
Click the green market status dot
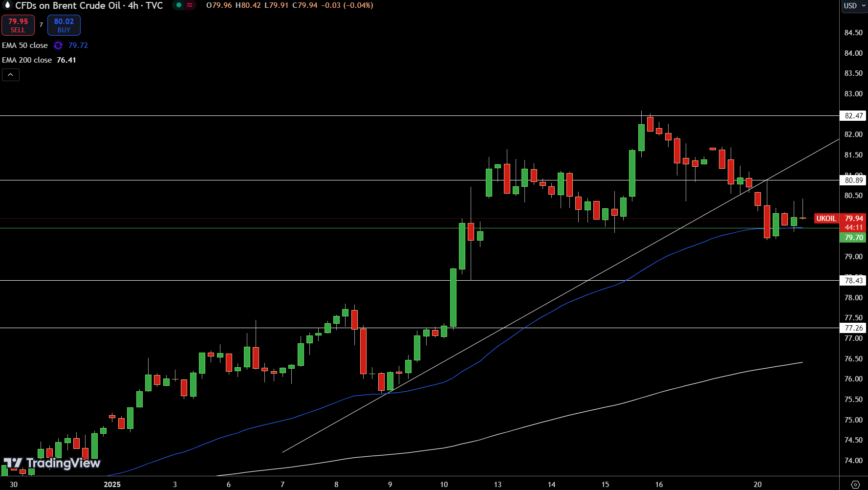point(179,5)
